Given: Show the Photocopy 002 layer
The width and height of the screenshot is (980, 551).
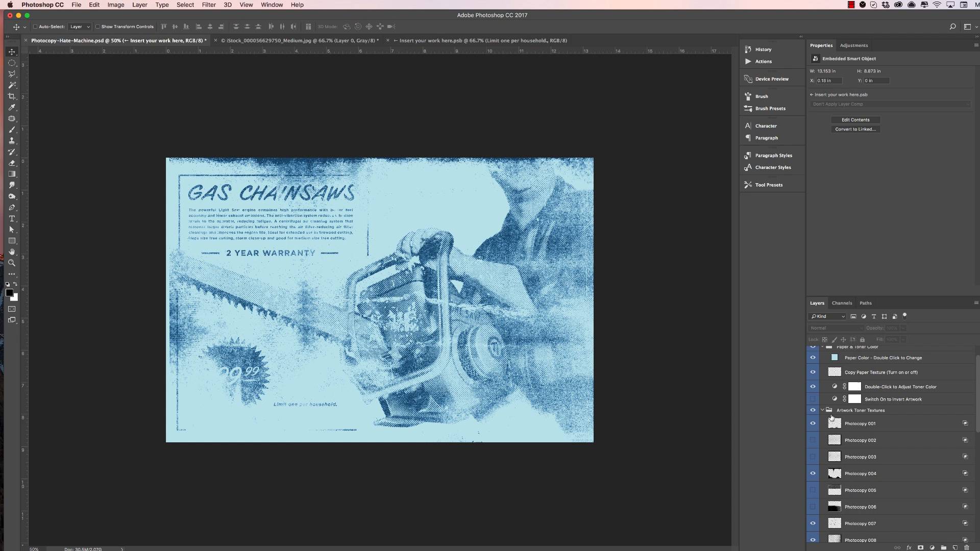Looking at the screenshot, I should tap(813, 440).
